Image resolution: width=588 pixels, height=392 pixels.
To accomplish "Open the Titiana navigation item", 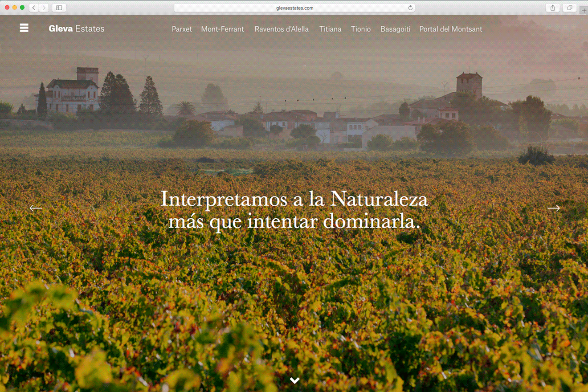I will (330, 29).
